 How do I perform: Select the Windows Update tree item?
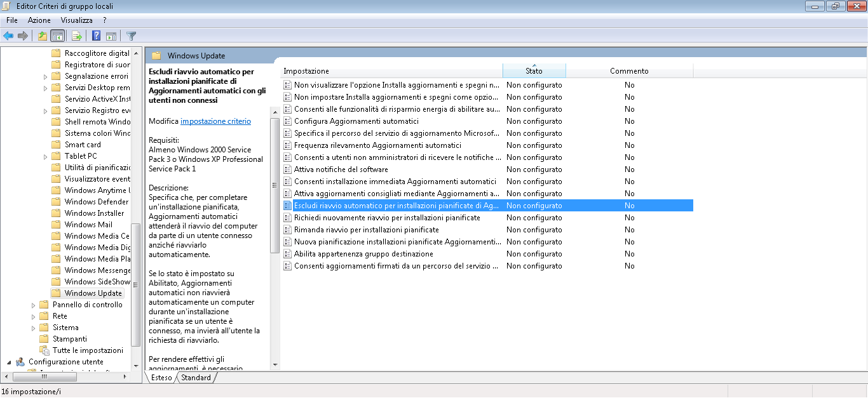pyautogui.click(x=93, y=293)
